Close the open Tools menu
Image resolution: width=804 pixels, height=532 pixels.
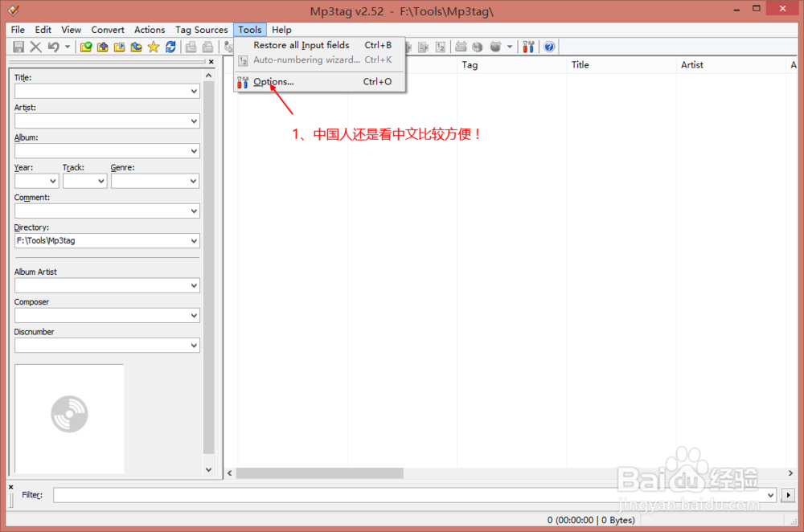250,30
